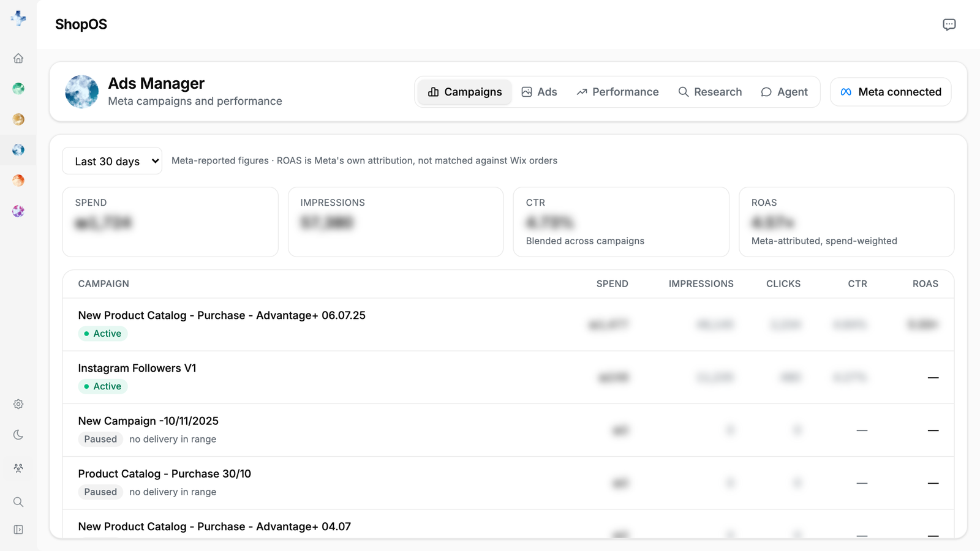Click the chat feedback icon top right
Viewport: 980px width, 551px height.
coord(949,24)
